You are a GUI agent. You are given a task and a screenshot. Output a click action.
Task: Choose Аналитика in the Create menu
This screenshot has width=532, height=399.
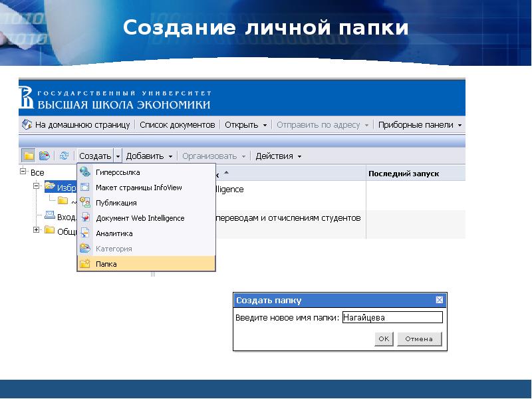click(114, 233)
